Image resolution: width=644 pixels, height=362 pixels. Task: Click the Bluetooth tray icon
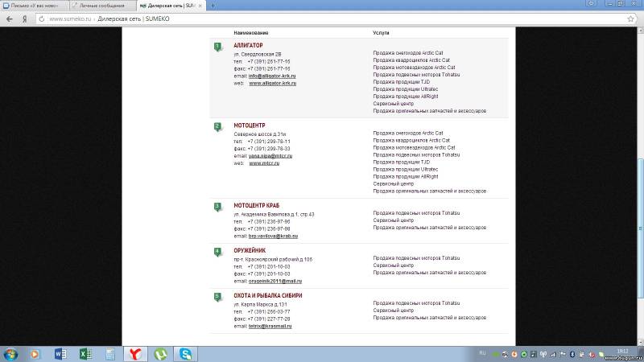tap(572, 354)
